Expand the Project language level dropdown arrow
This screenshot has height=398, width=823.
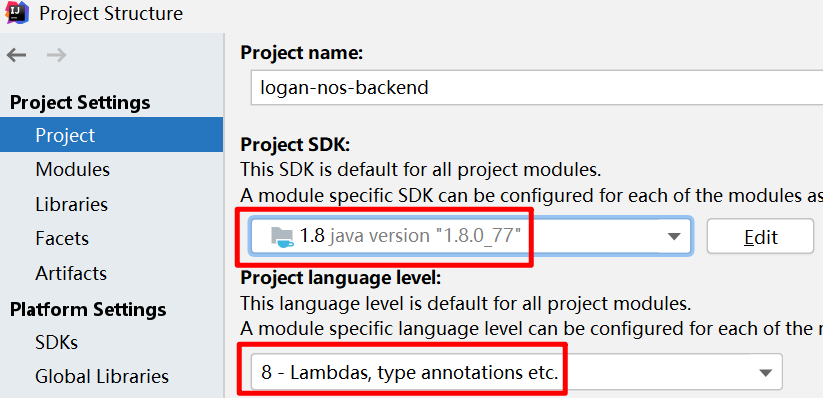pos(765,373)
